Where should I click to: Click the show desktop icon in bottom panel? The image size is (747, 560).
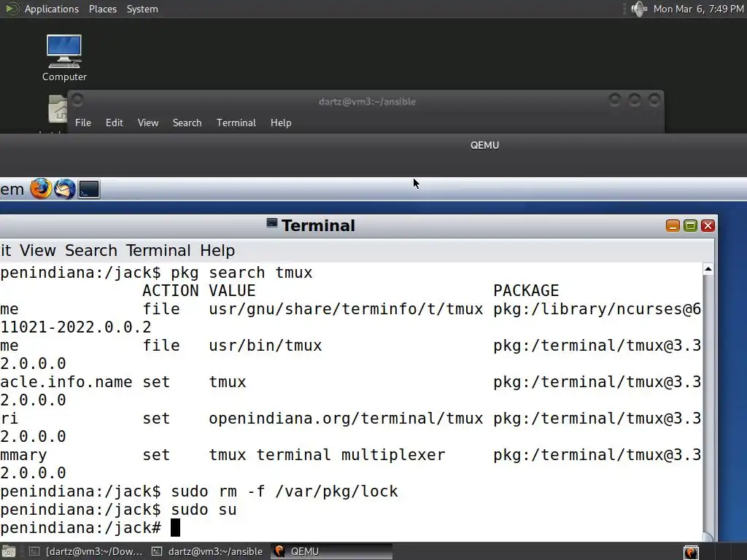coord(8,551)
